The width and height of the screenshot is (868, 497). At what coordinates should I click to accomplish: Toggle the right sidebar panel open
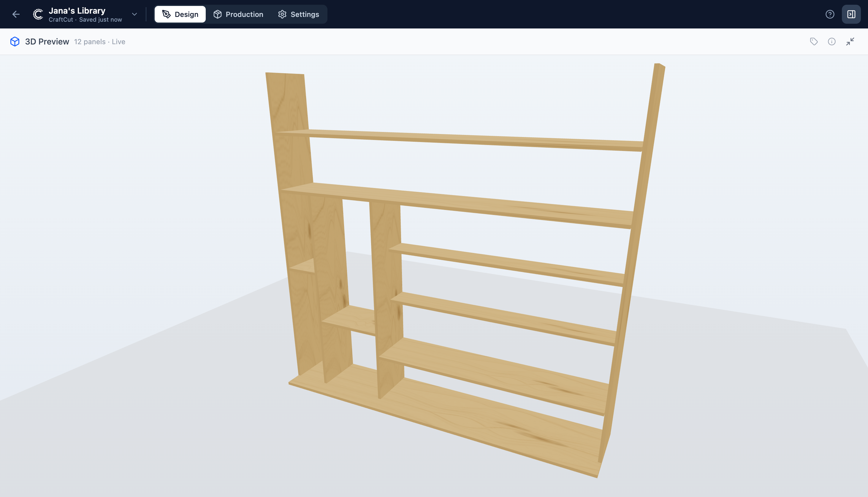pos(851,14)
